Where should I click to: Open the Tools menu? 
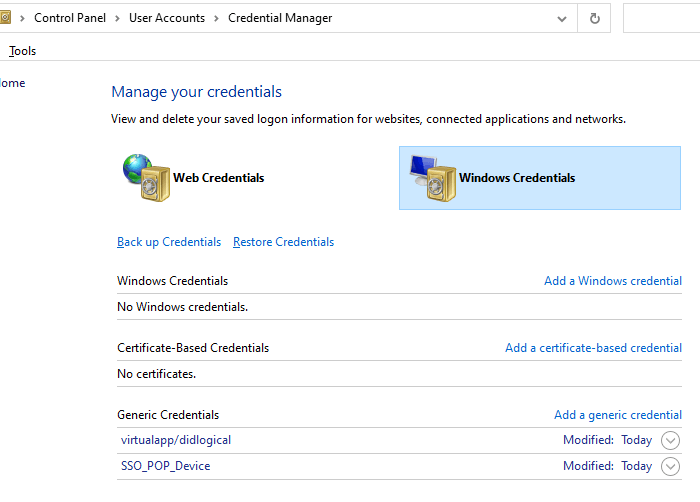click(22, 51)
